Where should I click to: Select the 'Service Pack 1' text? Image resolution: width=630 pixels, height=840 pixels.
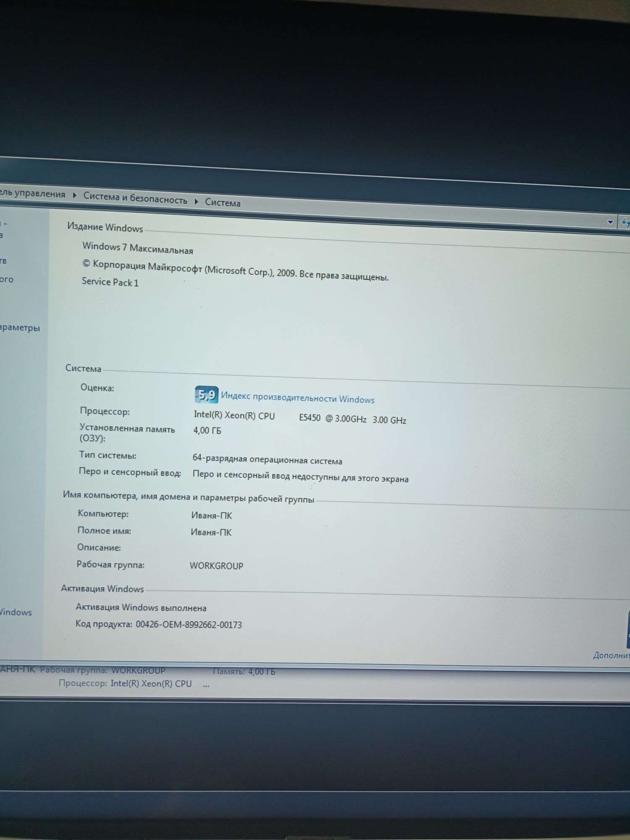(110, 282)
